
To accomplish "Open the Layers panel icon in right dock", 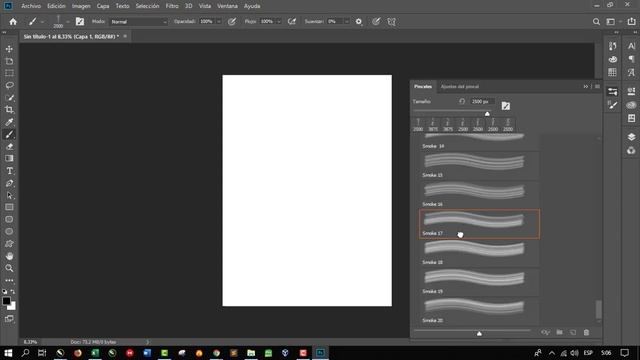I will [631, 137].
